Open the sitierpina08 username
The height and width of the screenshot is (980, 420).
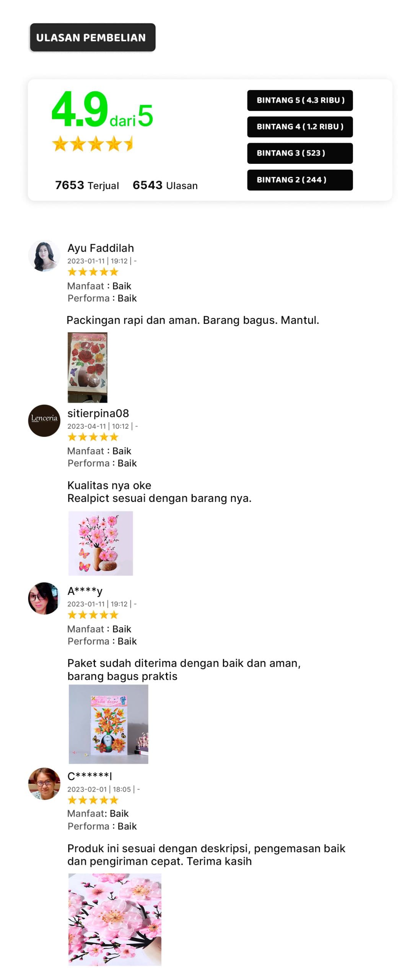pyautogui.click(x=98, y=413)
